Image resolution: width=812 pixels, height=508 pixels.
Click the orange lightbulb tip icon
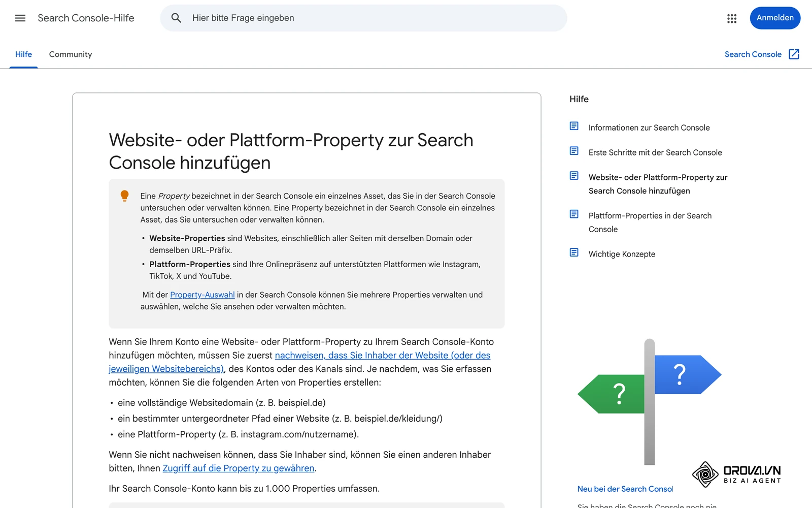coord(124,196)
